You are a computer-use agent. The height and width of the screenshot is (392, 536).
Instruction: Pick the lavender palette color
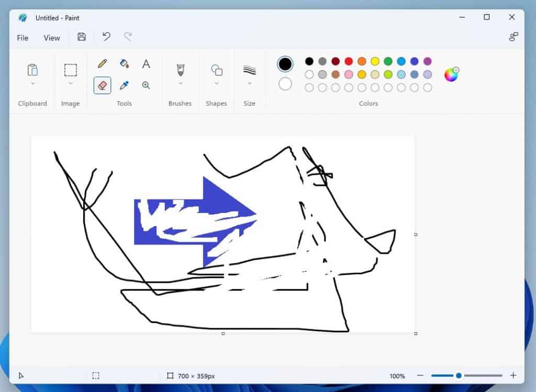pyautogui.click(x=428, y=74)
